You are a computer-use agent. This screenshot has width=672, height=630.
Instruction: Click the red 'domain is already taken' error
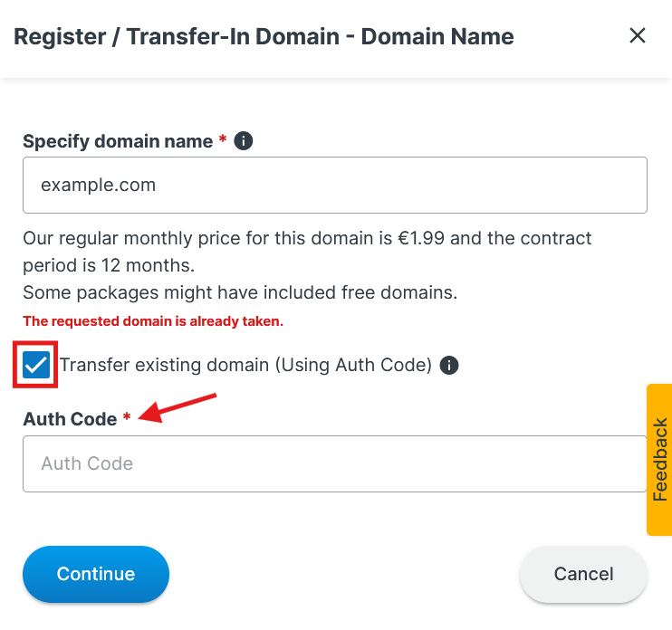point(153,320)
